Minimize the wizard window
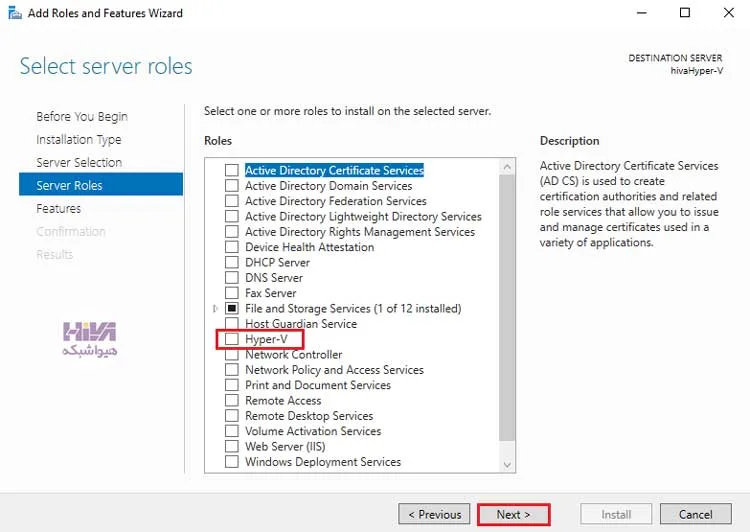The width and height of the screenshot is (750, 532). (x=641, y=13)
